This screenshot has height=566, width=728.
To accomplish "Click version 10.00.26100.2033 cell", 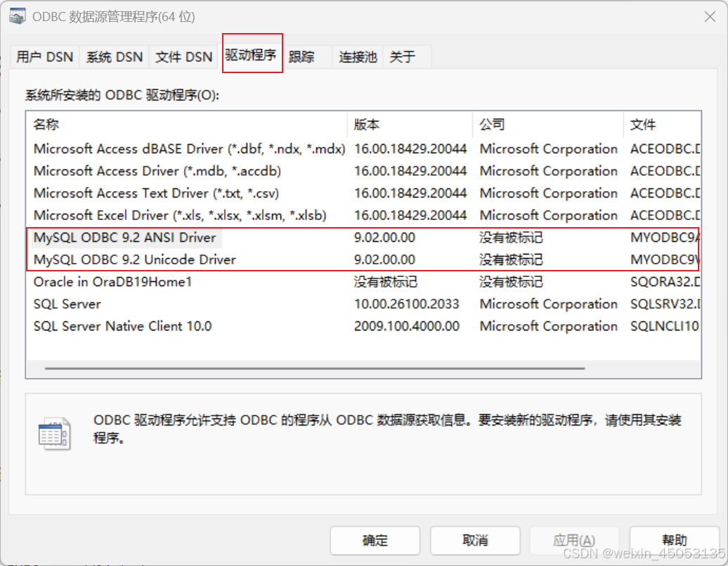I will pos(407,304).
